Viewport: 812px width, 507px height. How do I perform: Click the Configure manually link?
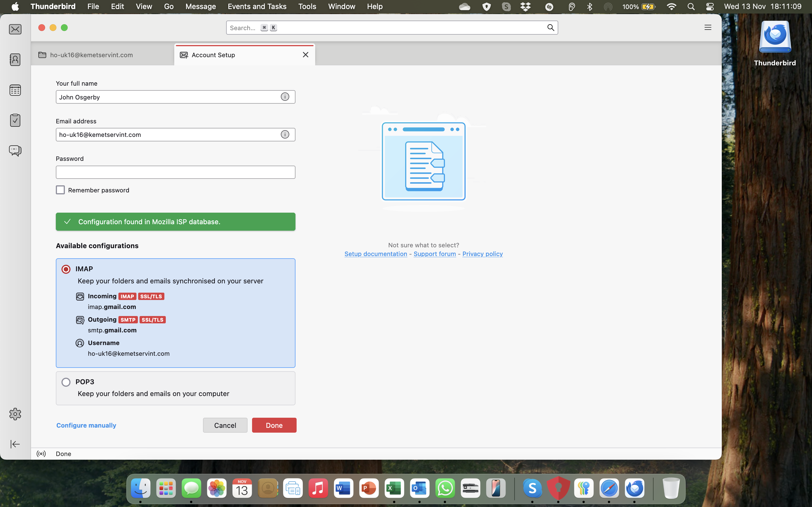(86, 425)
